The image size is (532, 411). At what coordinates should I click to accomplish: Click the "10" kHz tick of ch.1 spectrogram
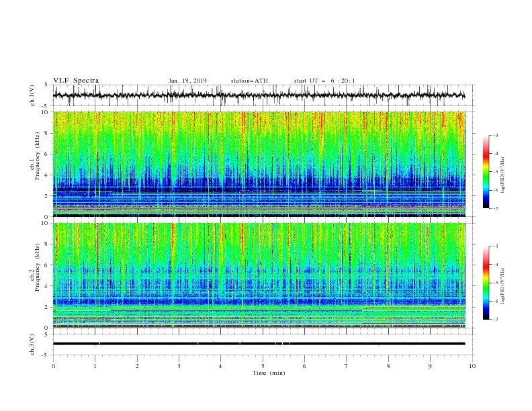tap(46, 112)
